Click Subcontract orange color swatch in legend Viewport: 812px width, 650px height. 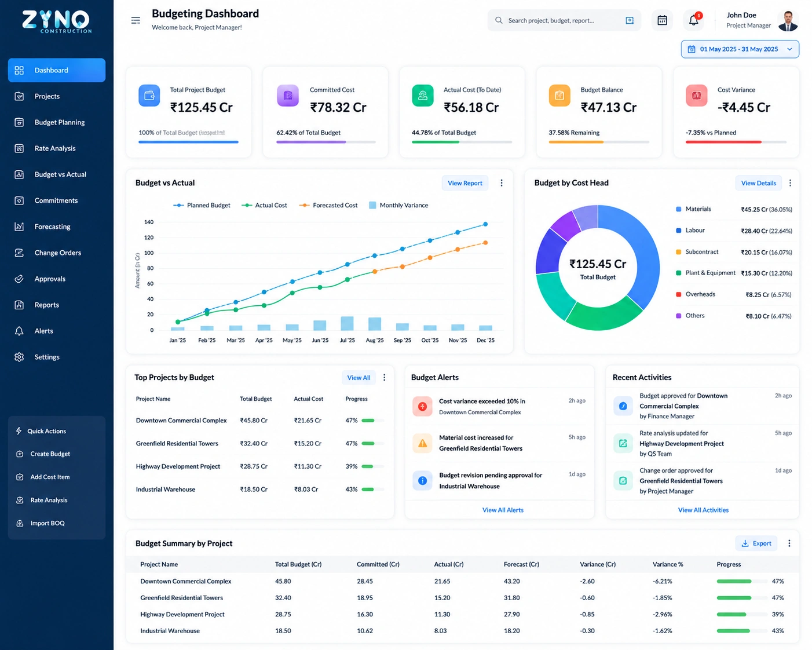point(679,252)
